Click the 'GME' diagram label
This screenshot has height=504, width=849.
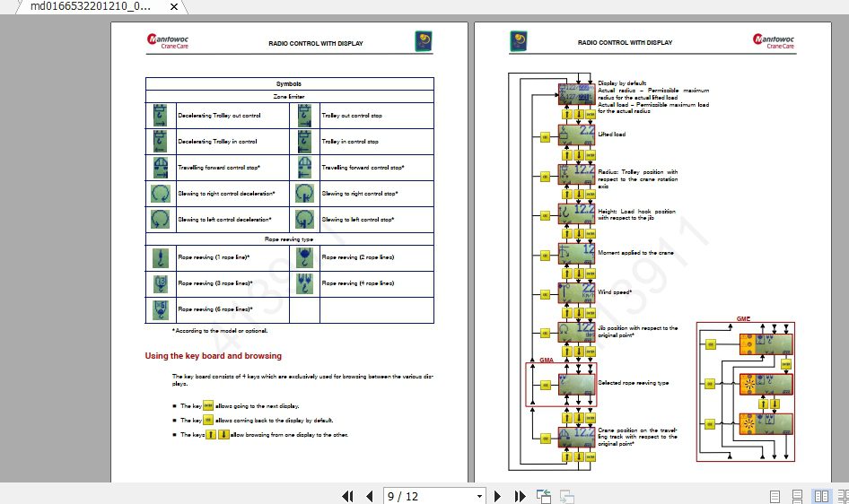743,319
